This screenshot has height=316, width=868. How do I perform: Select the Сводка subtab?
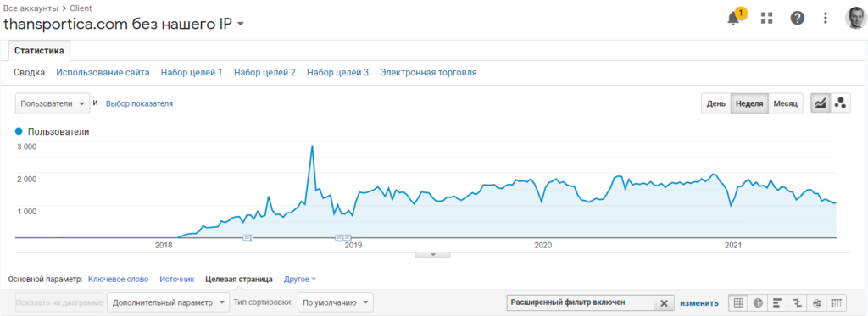pyautogui.click(x=30, y=73)
